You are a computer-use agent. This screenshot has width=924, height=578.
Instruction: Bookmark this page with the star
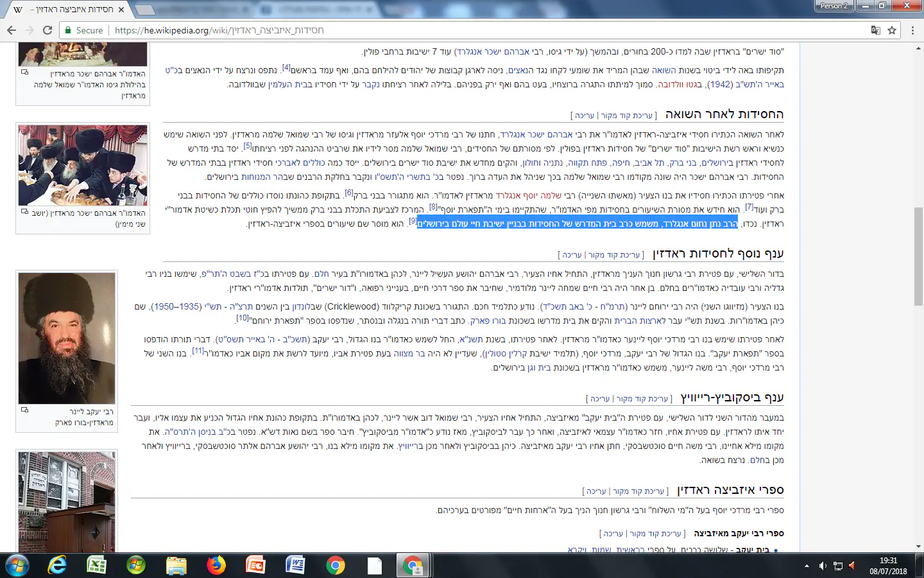[892, 30]
